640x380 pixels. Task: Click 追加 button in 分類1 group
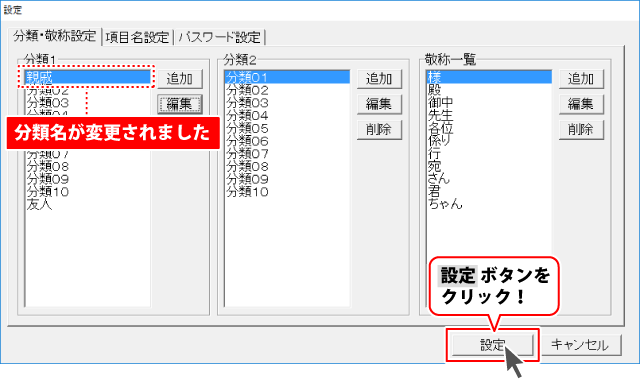[x=180, y=79]
